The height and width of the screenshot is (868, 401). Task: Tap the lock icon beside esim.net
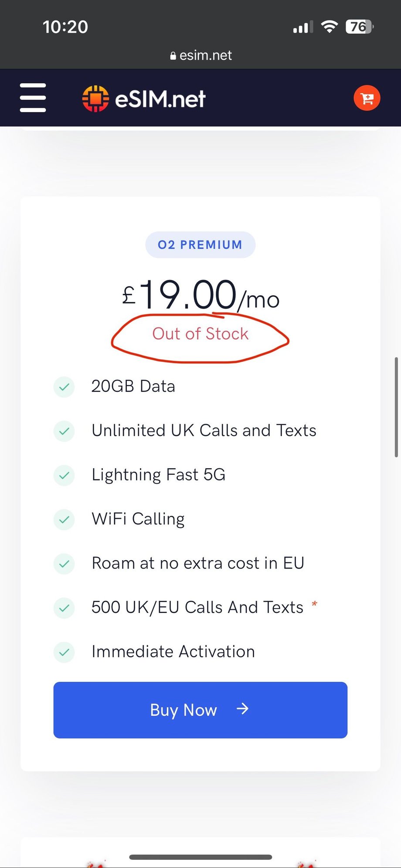[x=173, y=56]
